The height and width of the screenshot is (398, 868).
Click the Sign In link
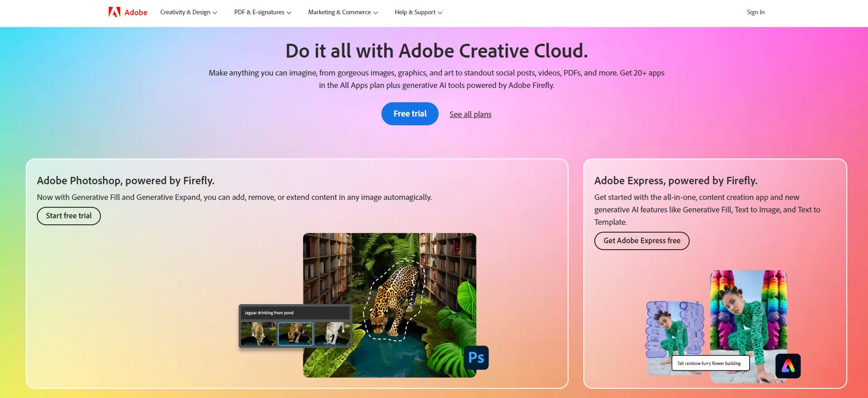(755, 12)
